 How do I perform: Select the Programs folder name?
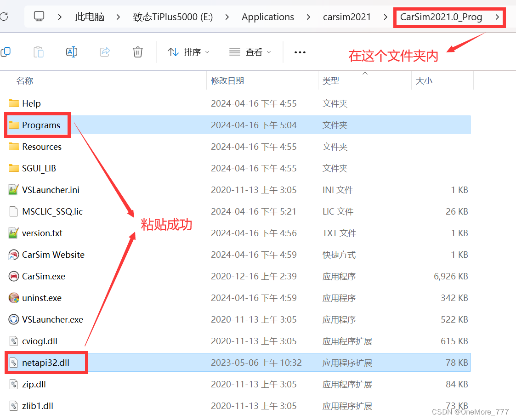41,125
